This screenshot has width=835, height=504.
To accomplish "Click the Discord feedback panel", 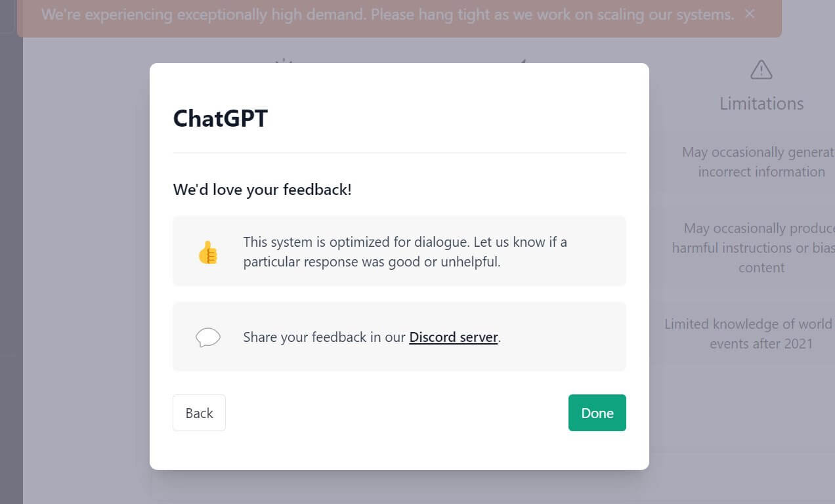I will click(x=399, y=336).
